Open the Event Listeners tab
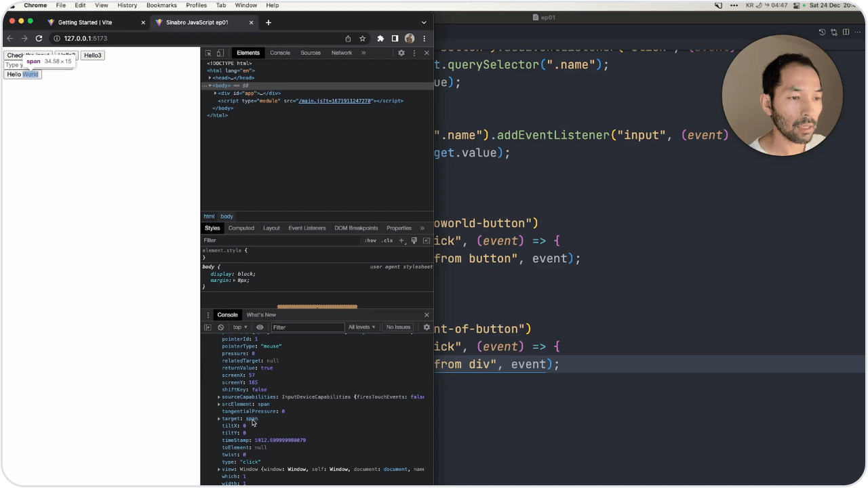Image resolution: width=868 pixels, height=488 pixels. pyautogui.click(x=307, y=228)
